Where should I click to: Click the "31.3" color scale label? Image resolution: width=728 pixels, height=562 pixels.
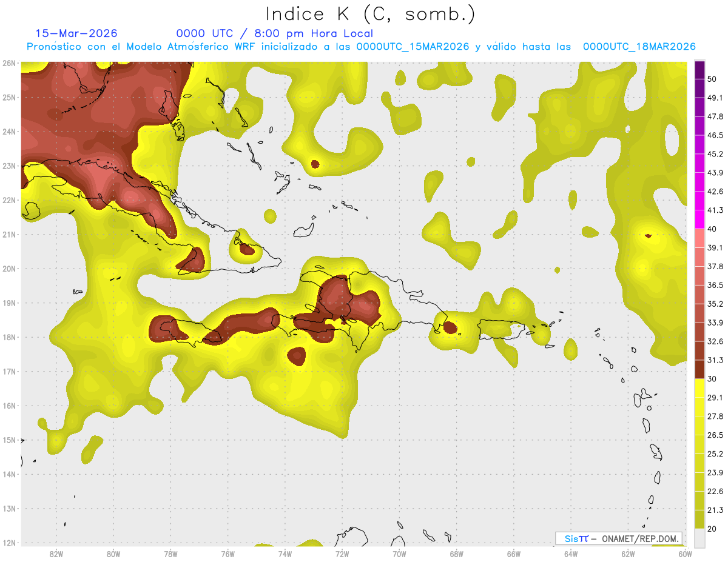pyautogui.click(x=715, y=360)
